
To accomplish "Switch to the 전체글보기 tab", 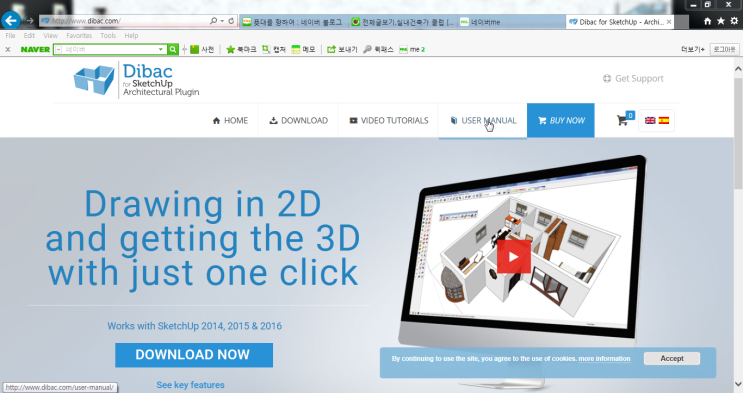I will click(403, 22).
